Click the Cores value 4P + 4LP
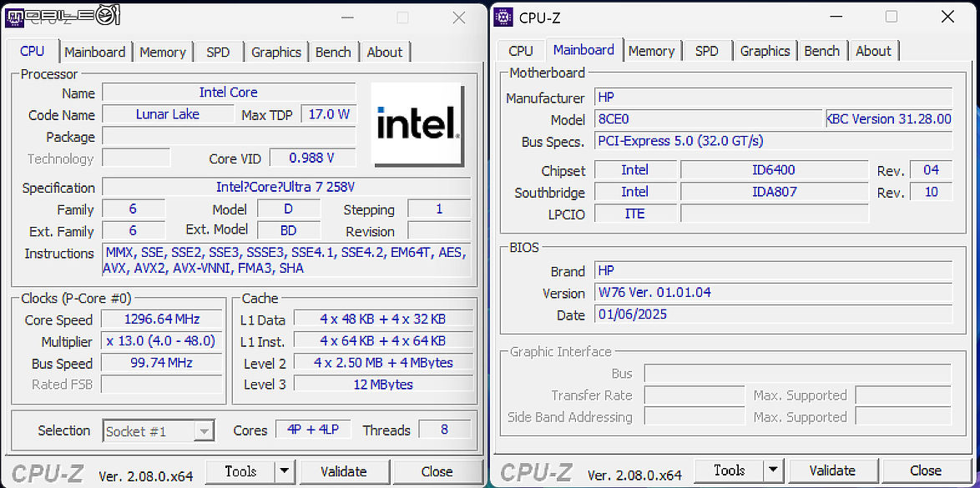980x488 pixels. click(x=313, y=430)
